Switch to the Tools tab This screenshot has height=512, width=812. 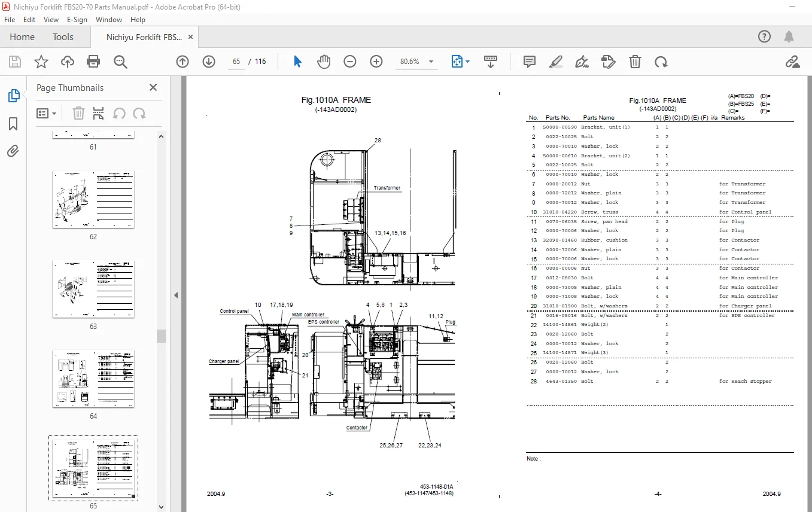click(x=63, y=36)
